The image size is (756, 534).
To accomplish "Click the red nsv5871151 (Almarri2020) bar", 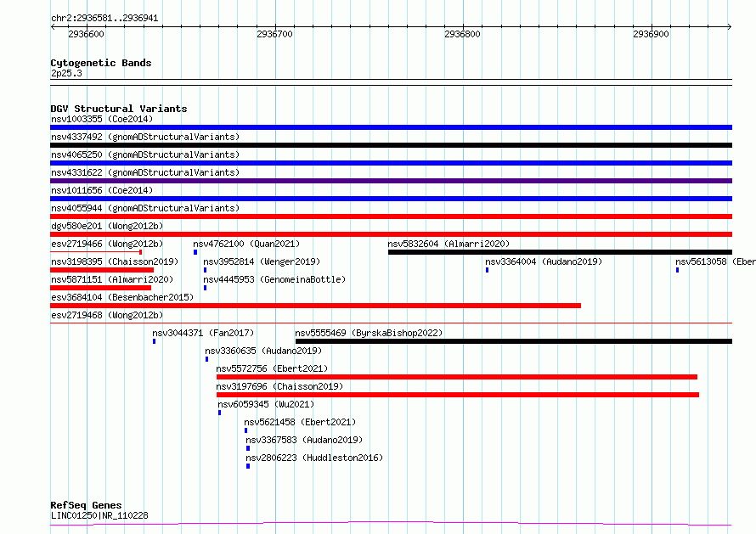I will (101, 288).
